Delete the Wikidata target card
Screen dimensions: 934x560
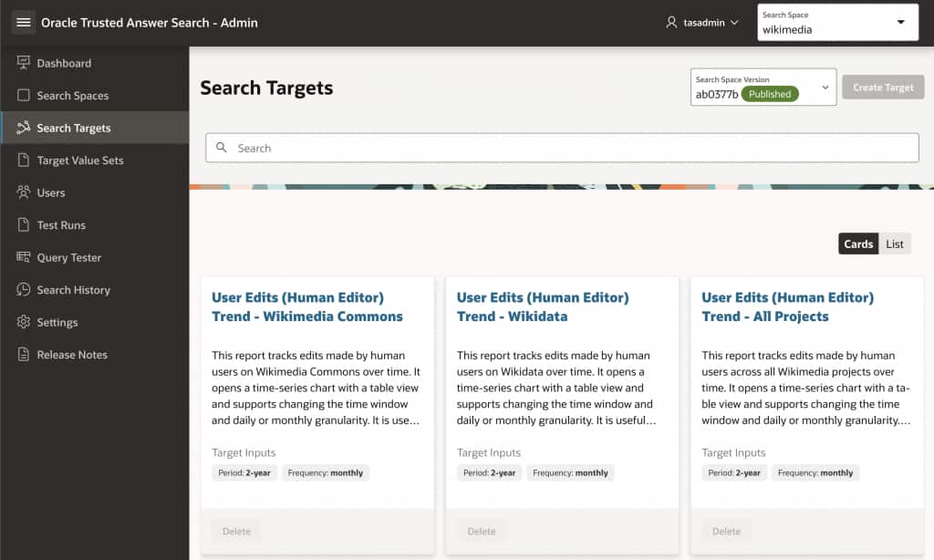482,531
